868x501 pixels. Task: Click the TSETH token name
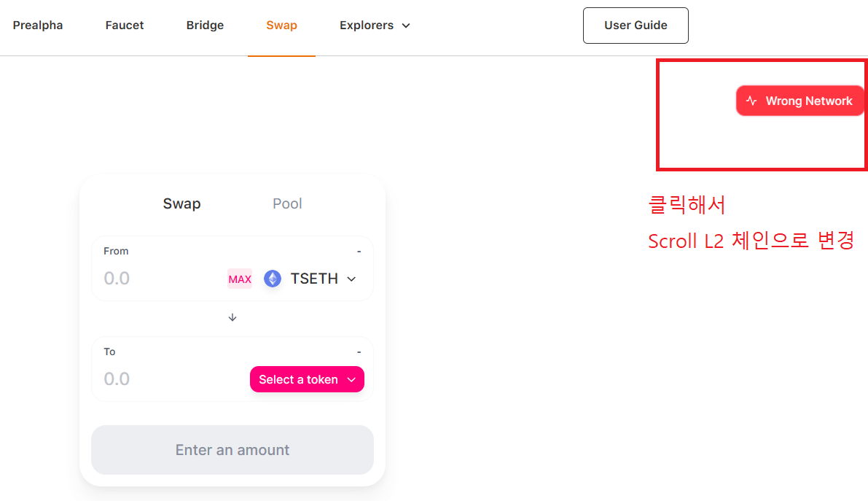314,279
